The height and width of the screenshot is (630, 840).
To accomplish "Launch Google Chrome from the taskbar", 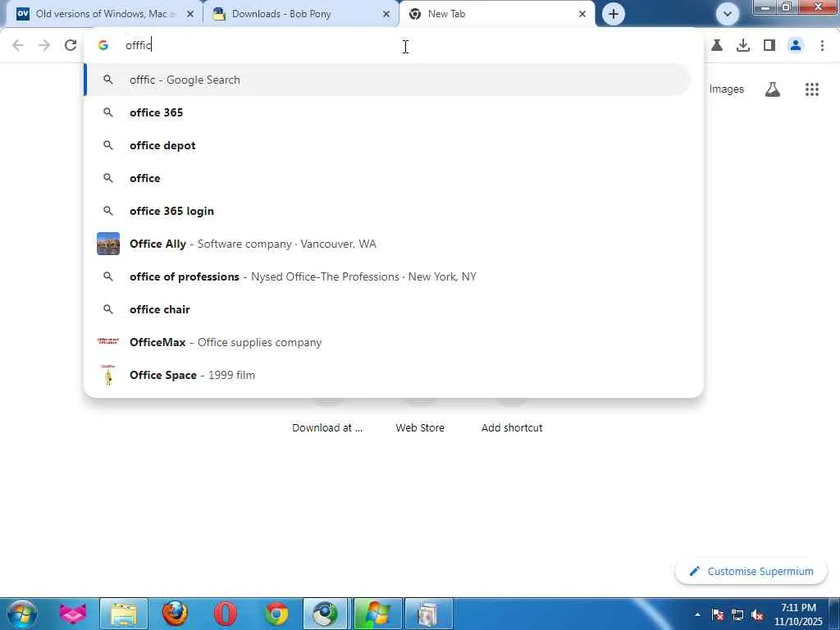I will click(276, 614).
